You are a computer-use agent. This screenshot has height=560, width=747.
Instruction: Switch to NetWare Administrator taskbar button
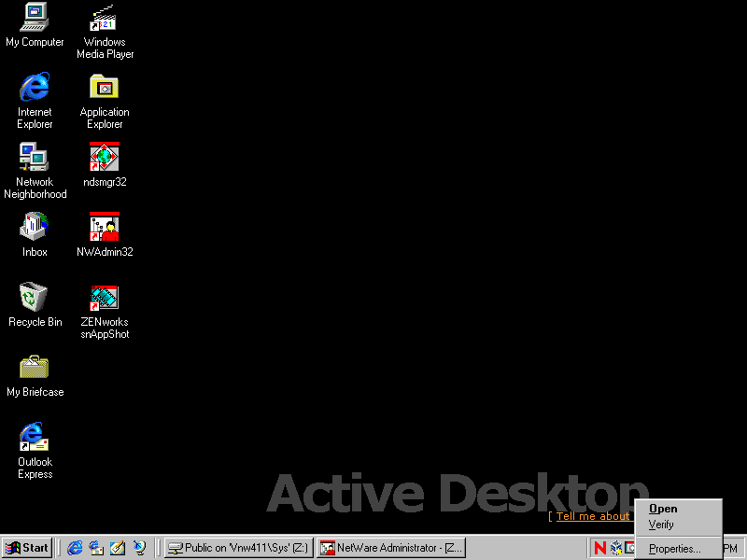coord(391,548)
